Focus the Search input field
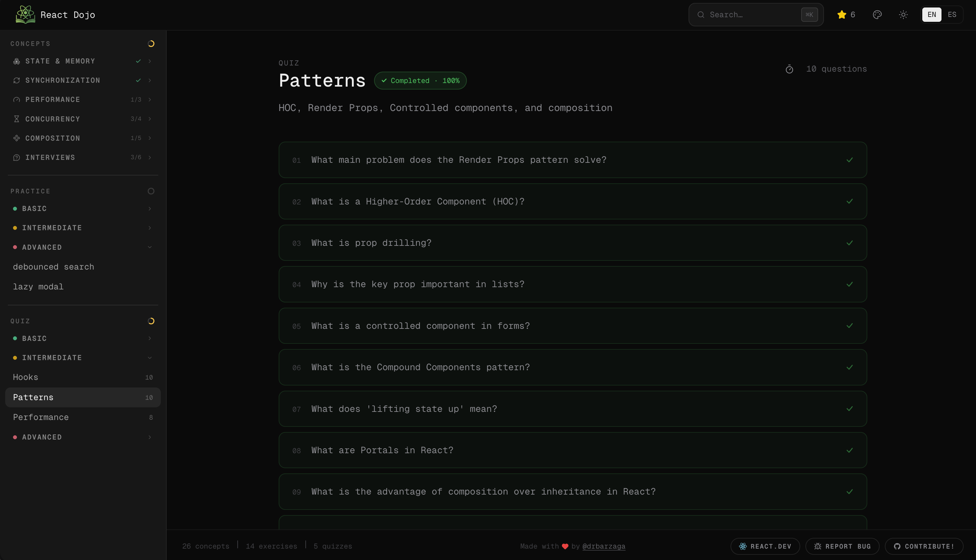Viewport: 976px width, 560px height. click(x=756, y=15)
